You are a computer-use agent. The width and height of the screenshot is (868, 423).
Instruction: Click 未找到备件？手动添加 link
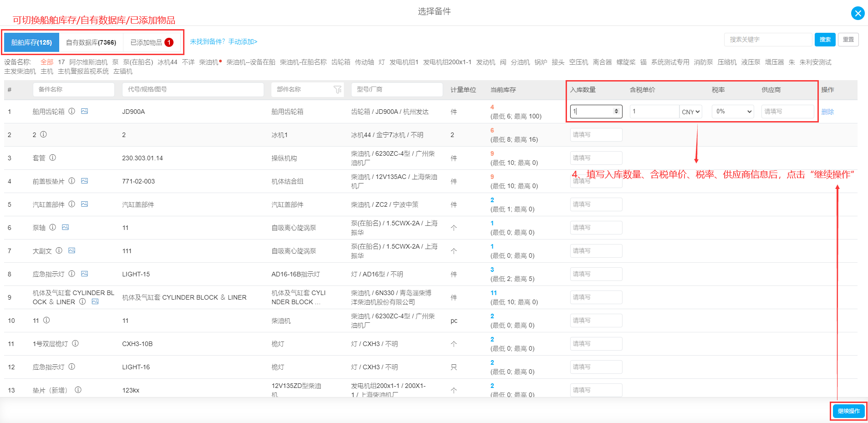(x=224, y=42)
